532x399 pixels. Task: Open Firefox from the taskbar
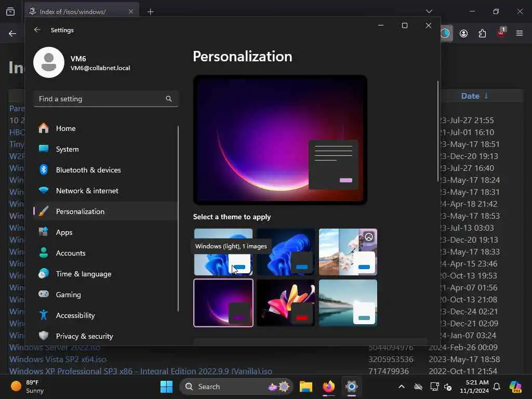point(328,387)
